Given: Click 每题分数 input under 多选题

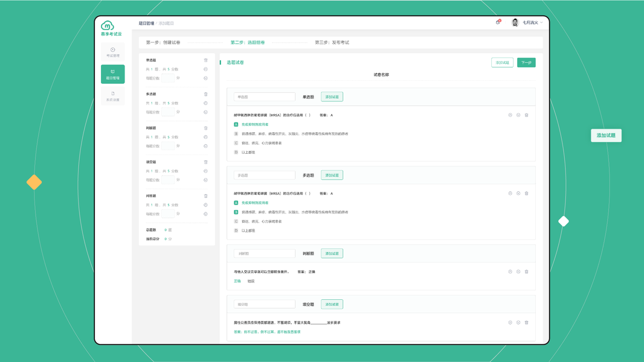Looking at the screenshot, I should [x=168, y=112].
